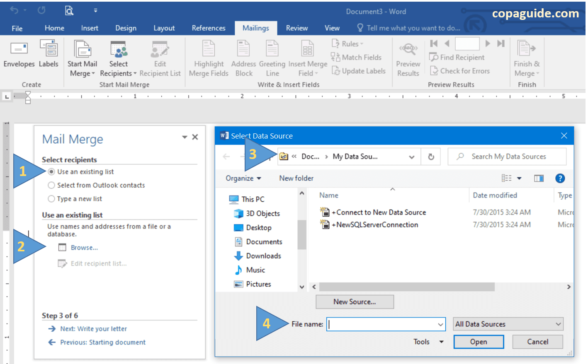Click Undo in quick access toolbar
Image resolution: width=588 pixels, height=364 pixels.
[14, 10]
